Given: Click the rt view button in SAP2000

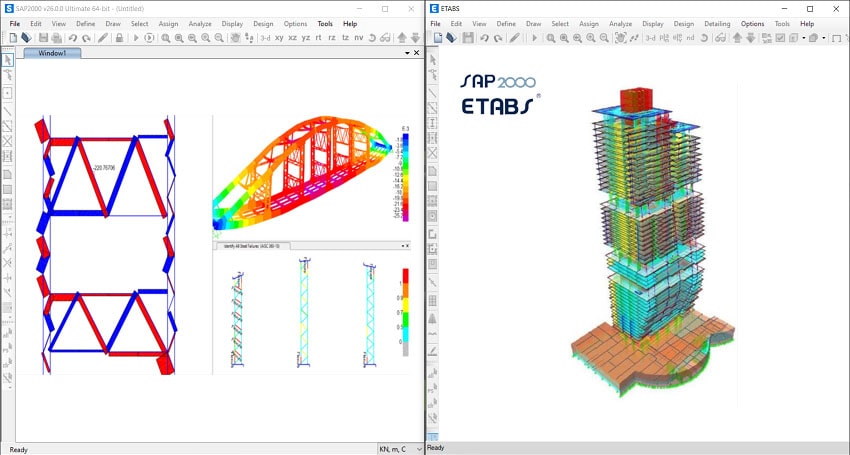Looking at the screenshot, I should tap(319, 38).
